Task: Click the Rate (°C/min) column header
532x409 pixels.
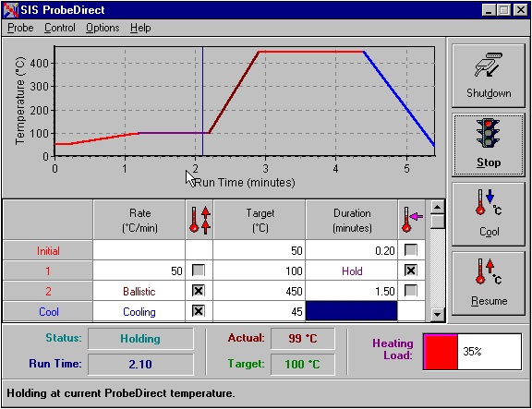Action: coord(139,220)
